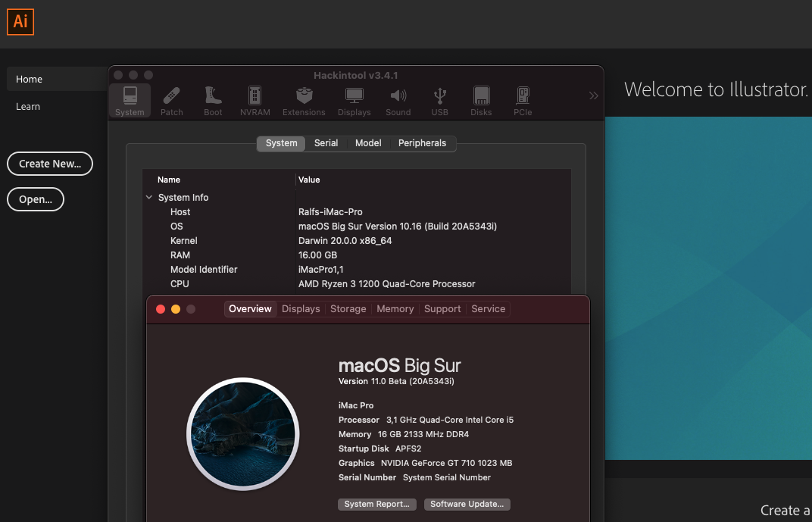Open the Displays toolbar icon in Hackintool
This screenshot has width=812, height=522.
click(x=354, y=101)
